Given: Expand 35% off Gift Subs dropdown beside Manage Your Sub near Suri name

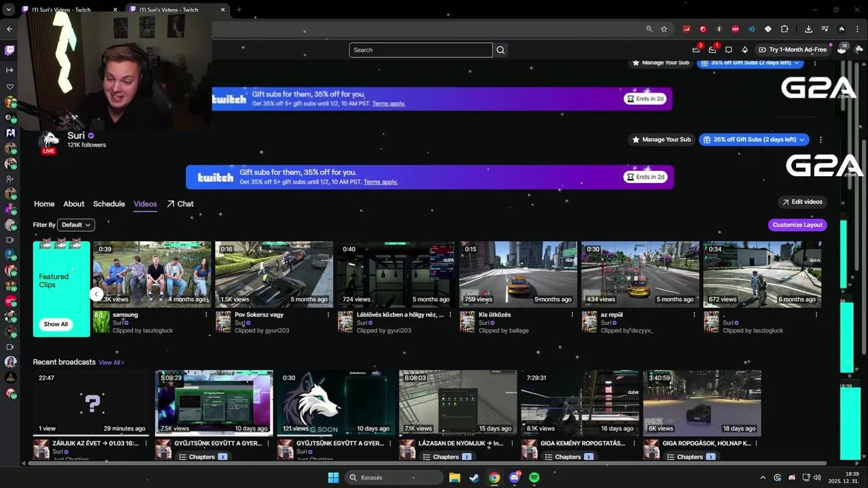Looking at the screenshot, I should pos(754,140).
